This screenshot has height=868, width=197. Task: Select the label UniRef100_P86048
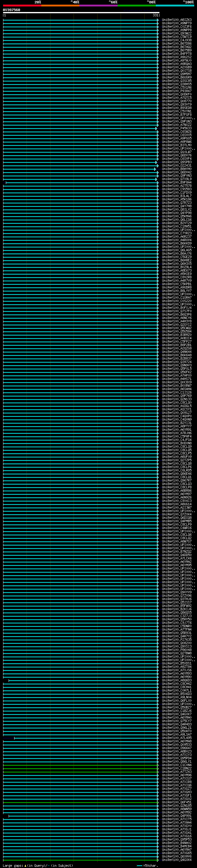pyautogui.click(x=177, y=650)
